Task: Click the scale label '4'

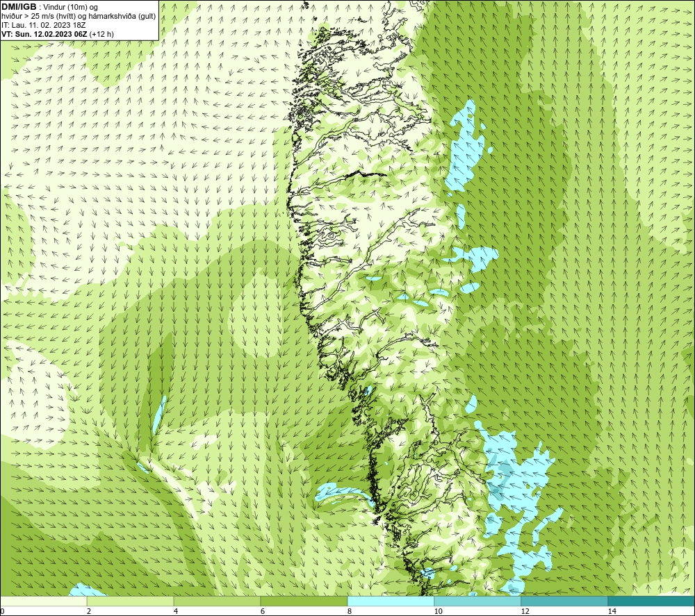Action: [x=176, y=611]
